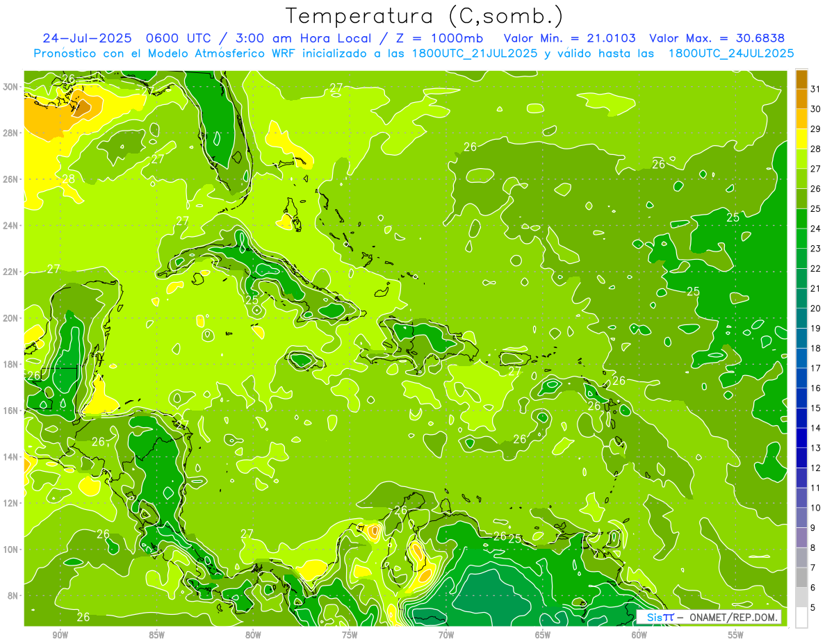
Task: Select yellow colorbar swatch between 28 and 29
Action: coord(801,139)
